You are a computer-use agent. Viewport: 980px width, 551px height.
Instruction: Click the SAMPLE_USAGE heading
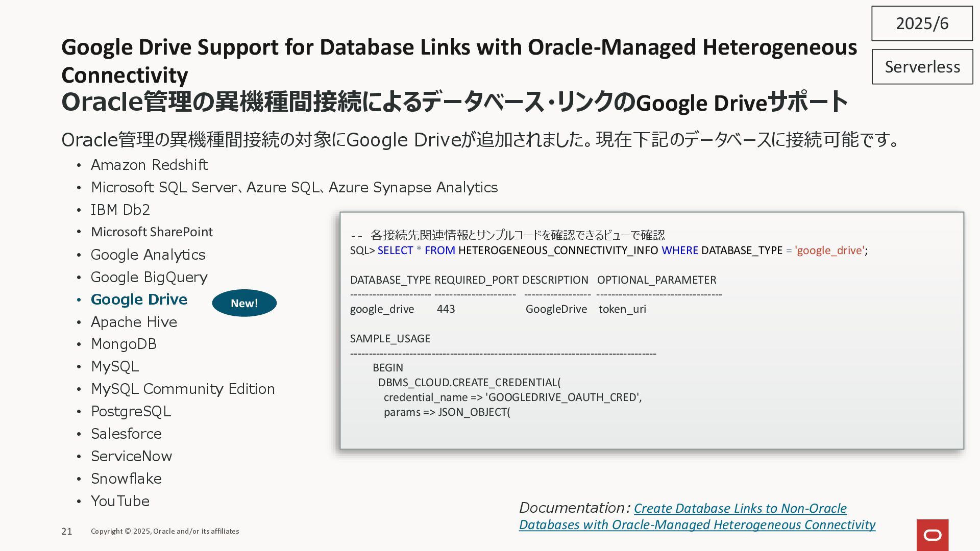pyautogui.click(x=390, y=339)
